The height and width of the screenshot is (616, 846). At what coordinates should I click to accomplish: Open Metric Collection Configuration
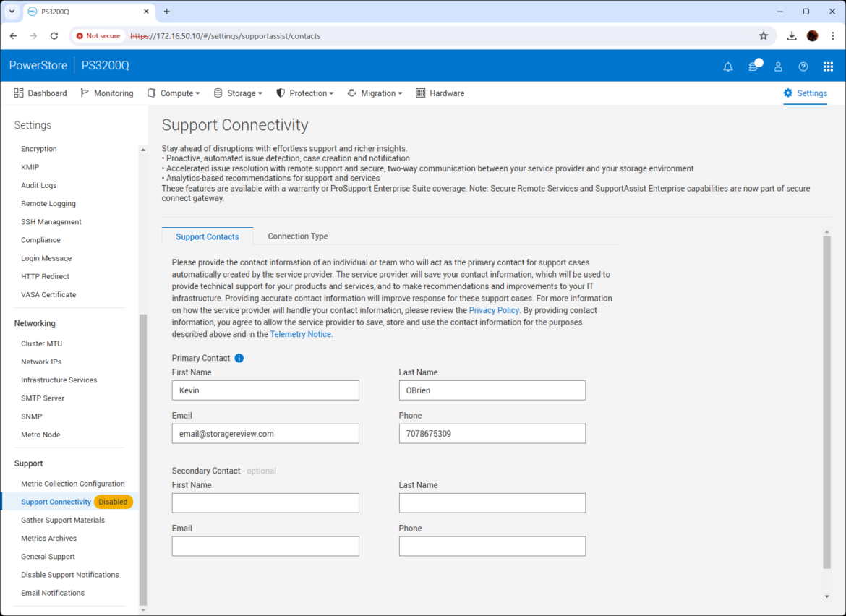tap(73, 484)
